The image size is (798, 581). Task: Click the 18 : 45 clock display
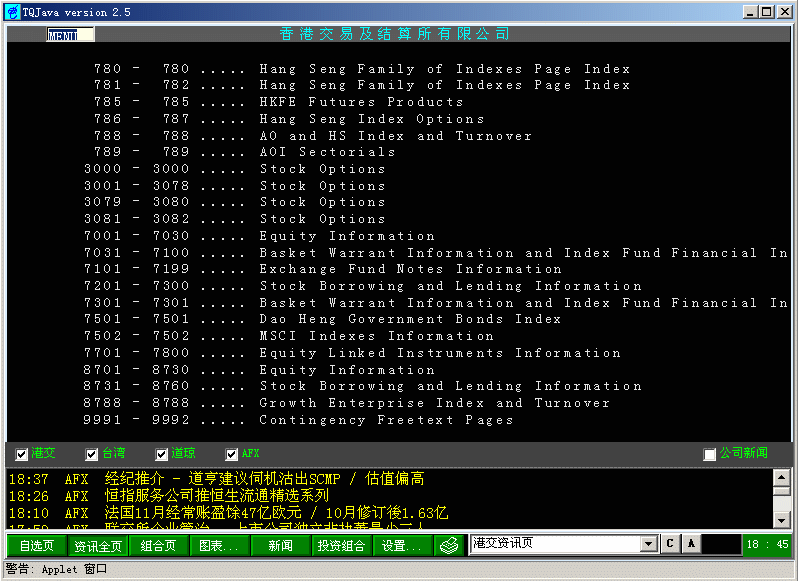click(x=767, y=544)
